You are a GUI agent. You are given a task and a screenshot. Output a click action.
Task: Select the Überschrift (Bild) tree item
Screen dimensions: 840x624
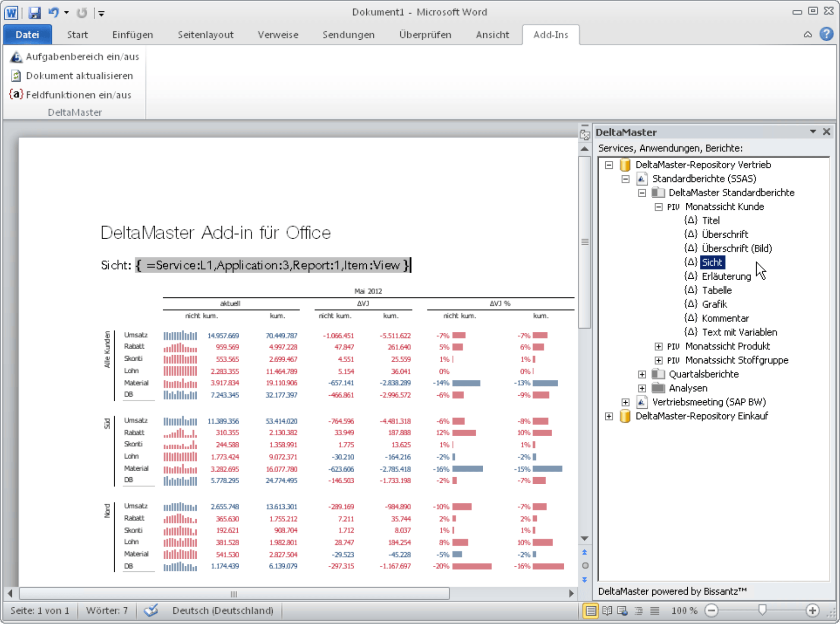[737, 248]
